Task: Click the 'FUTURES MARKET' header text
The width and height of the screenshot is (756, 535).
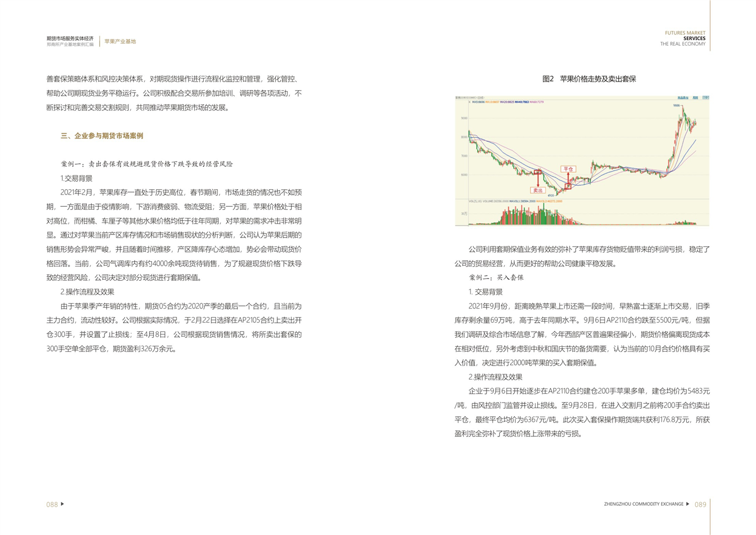Action: pos(685,33)
